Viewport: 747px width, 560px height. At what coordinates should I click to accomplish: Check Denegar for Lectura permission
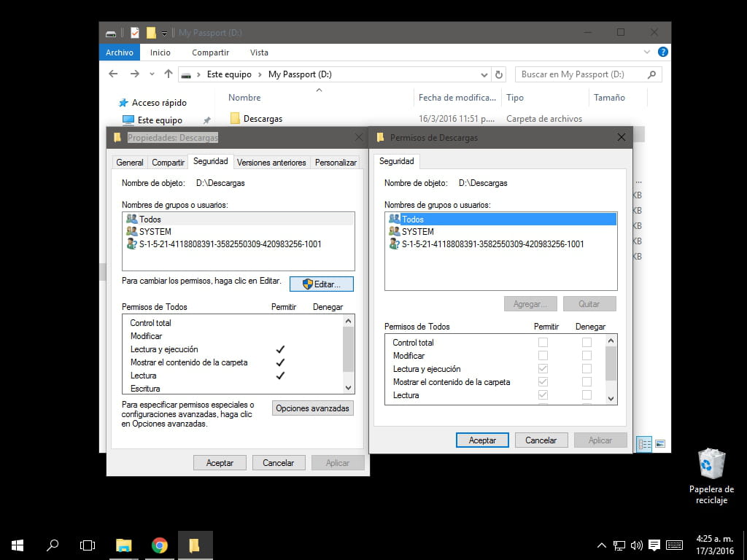[x=587, y=394]
